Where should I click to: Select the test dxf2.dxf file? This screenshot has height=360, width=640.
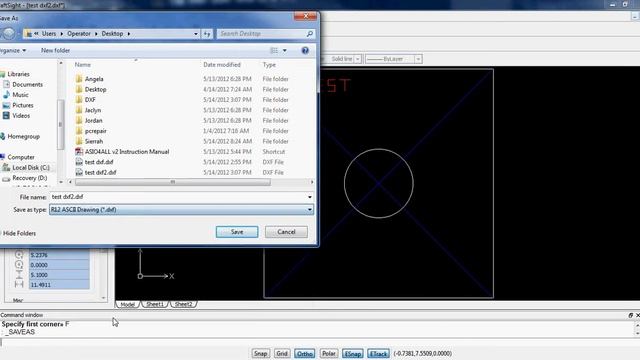point(100,172)
